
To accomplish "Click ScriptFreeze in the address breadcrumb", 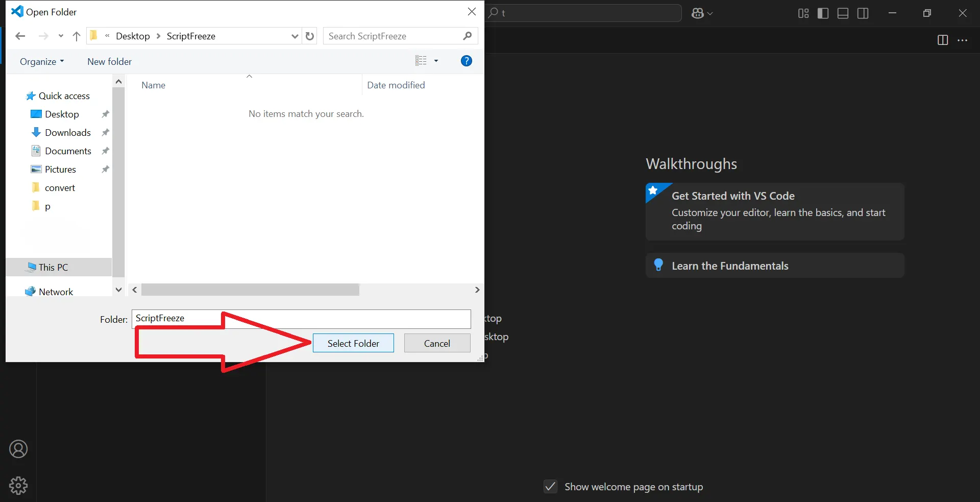I will point(191,36).
